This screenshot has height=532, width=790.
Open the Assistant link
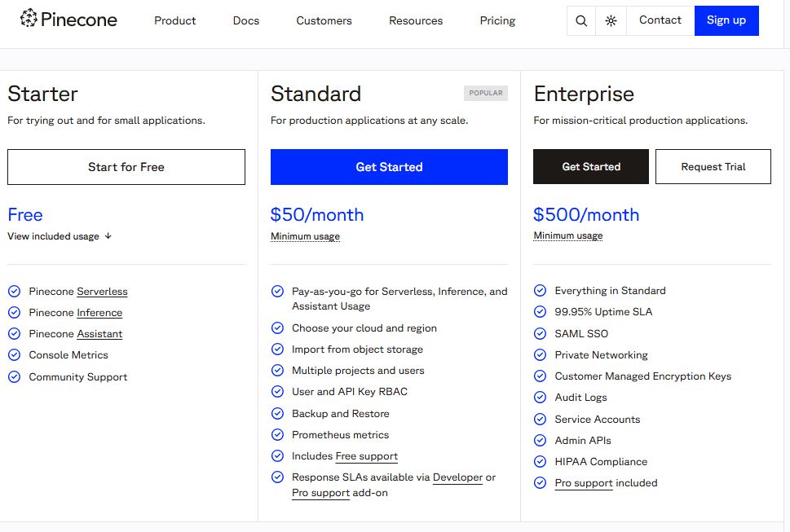[x=99, y=334]
